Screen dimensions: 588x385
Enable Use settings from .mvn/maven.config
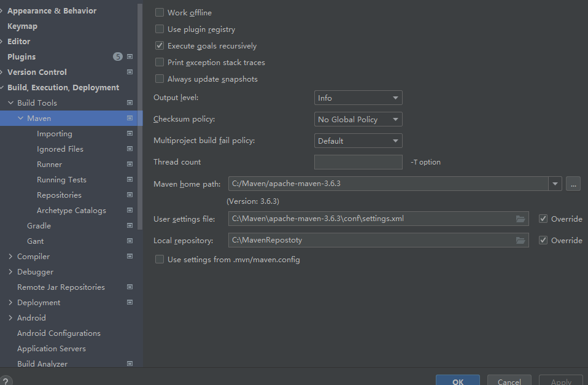160,259
